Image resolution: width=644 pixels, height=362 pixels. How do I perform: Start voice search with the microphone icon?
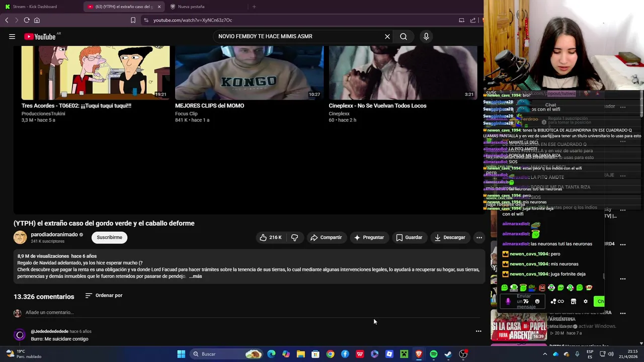[x=426, y=36]
